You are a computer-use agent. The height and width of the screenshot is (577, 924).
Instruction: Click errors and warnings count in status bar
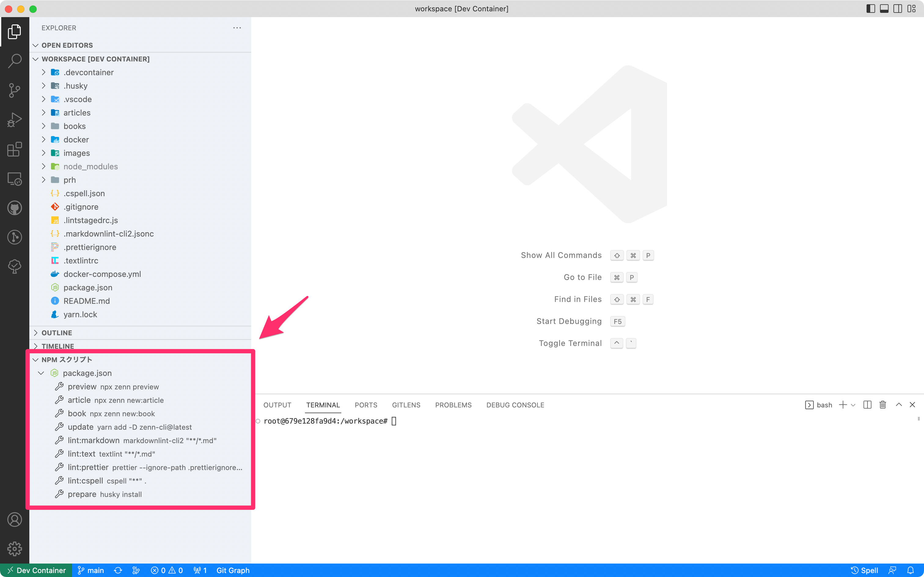point(167,570)
